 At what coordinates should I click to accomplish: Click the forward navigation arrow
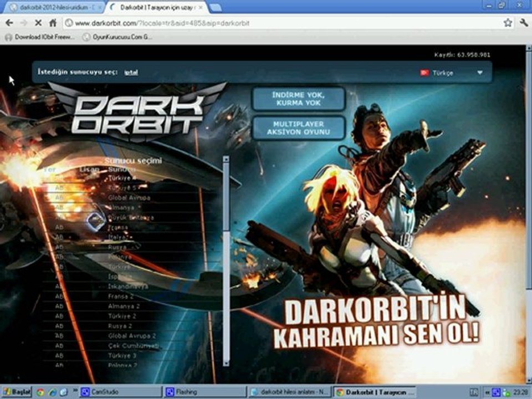coord(24,23)
